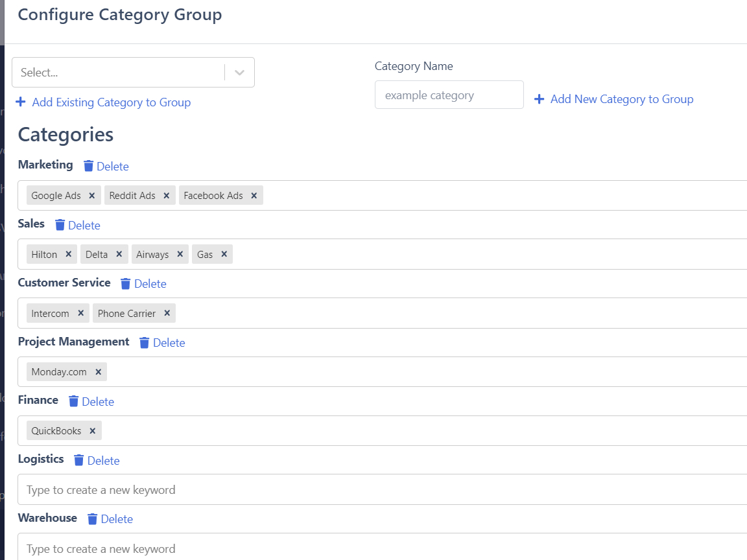Remove the Phone Carrier keyword tag
The height and width of the screenshot is (560, 747).
pos(167,314)
